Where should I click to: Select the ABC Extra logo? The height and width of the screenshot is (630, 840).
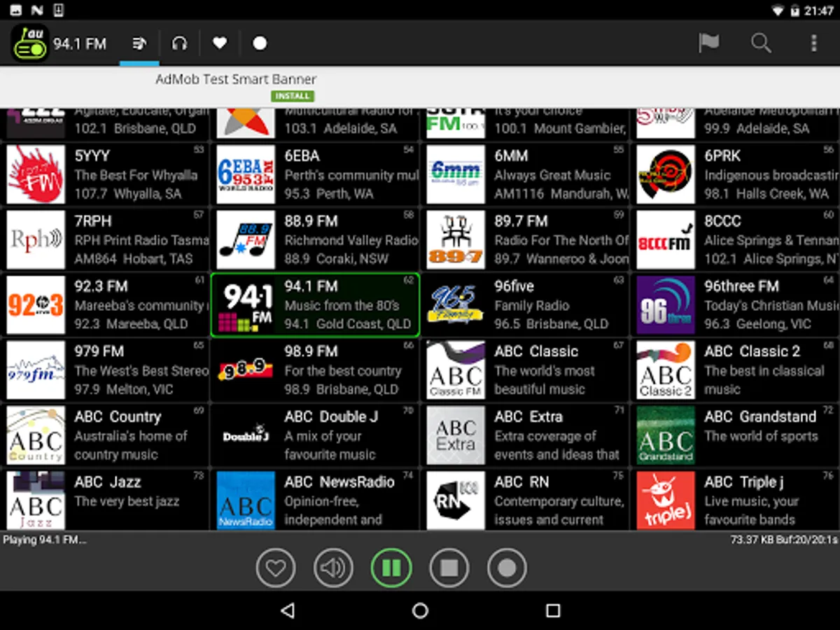pos(456,435)
